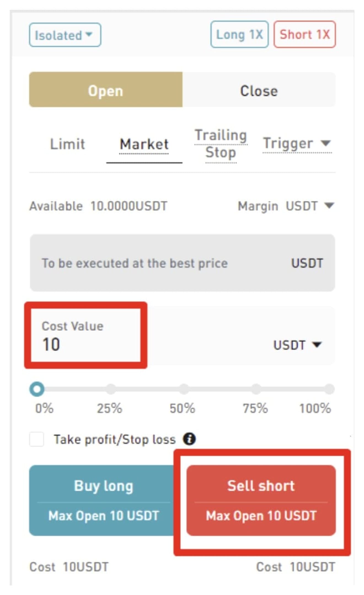Choose the Trailing Stop order tab

221,144
